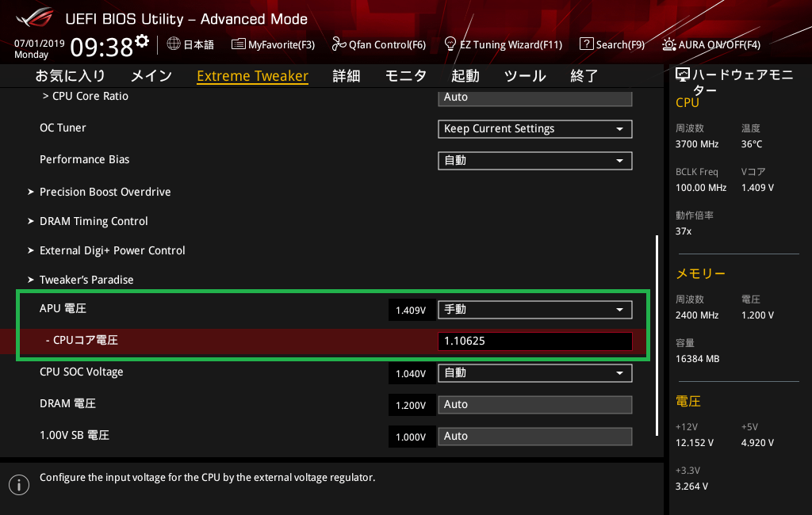Image resolution: width=812 pixels, height=515 pixels.
Task: Click the 1.200V DRAM voltage readout
Action: tap(411, 406)
